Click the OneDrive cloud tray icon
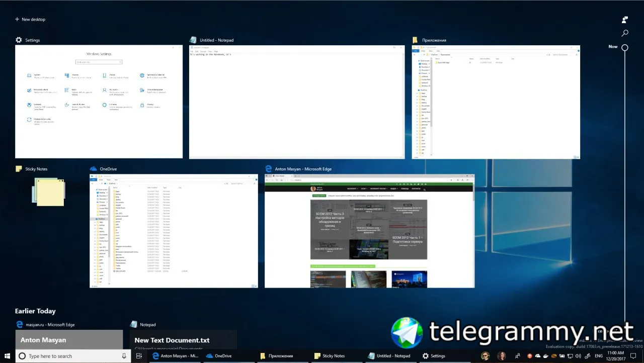Image resolution: width=644 pixels, height=363 pixels. click(x=537, y=356)
